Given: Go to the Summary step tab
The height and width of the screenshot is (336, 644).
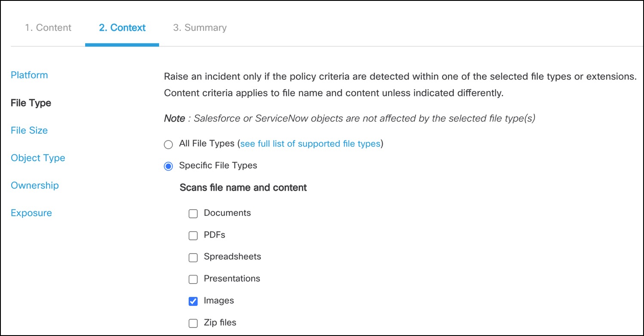Looking at the screenshot, I should (199, 28).
